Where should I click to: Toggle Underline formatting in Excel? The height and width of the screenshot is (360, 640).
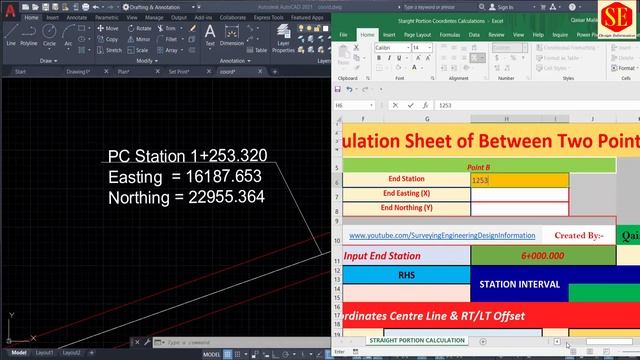pyautogui.click(x=399, y=58)
